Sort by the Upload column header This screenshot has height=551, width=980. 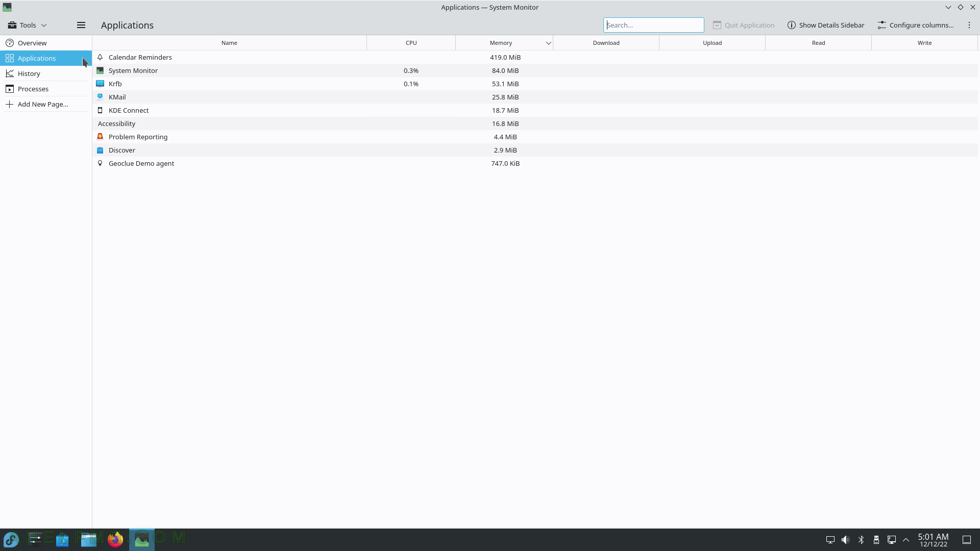(x=712, y=43)
